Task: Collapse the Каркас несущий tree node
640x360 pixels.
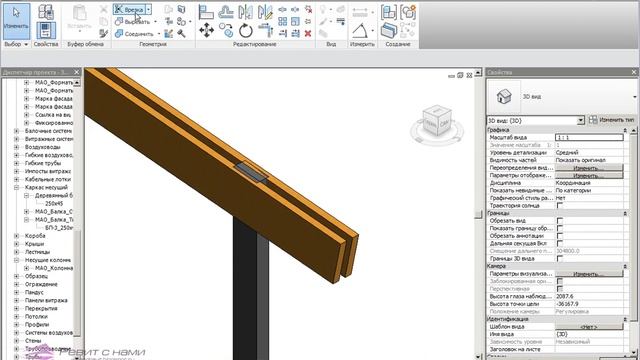Action: coord(17,188)
